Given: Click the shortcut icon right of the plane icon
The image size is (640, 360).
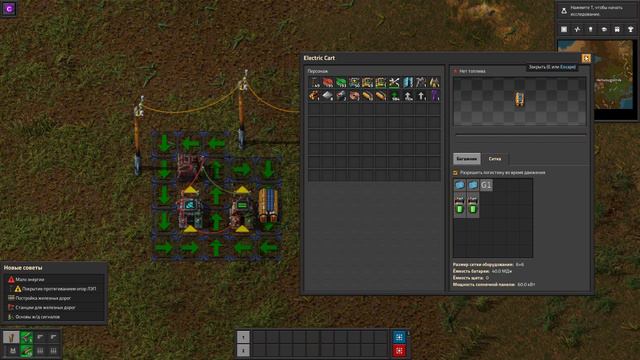Looking at the screenshot, I should (x=591, y=29).
